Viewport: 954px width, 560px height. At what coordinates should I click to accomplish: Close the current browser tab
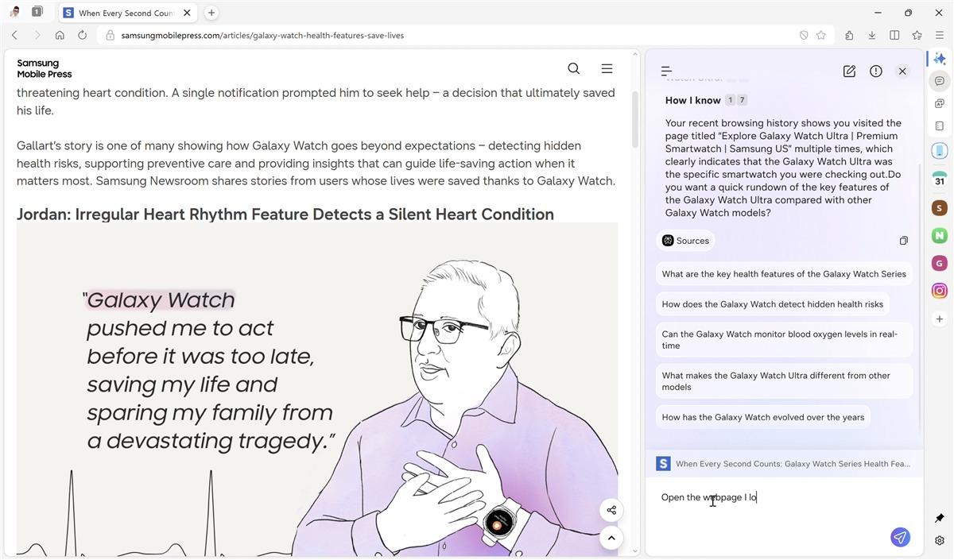point(187,13)
